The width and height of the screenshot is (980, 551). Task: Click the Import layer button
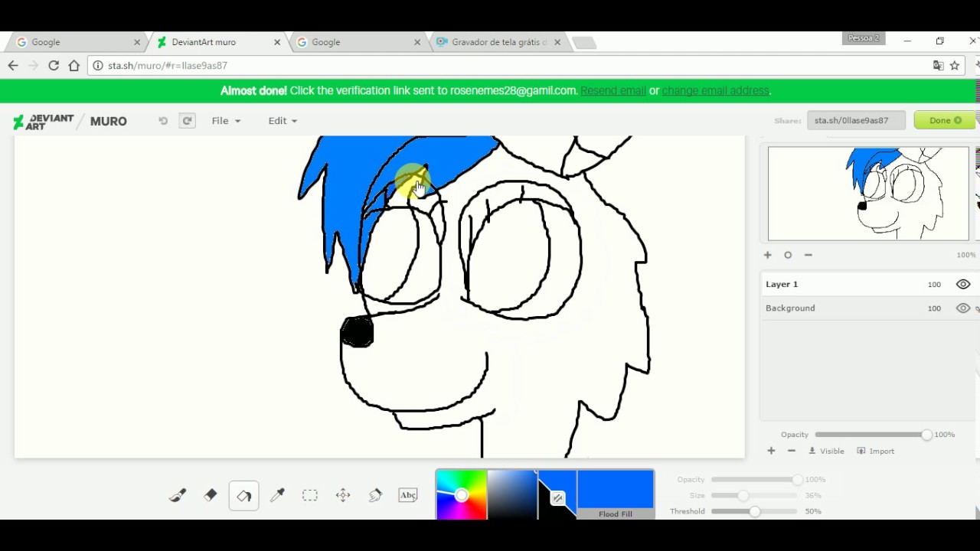click(875, 451)
